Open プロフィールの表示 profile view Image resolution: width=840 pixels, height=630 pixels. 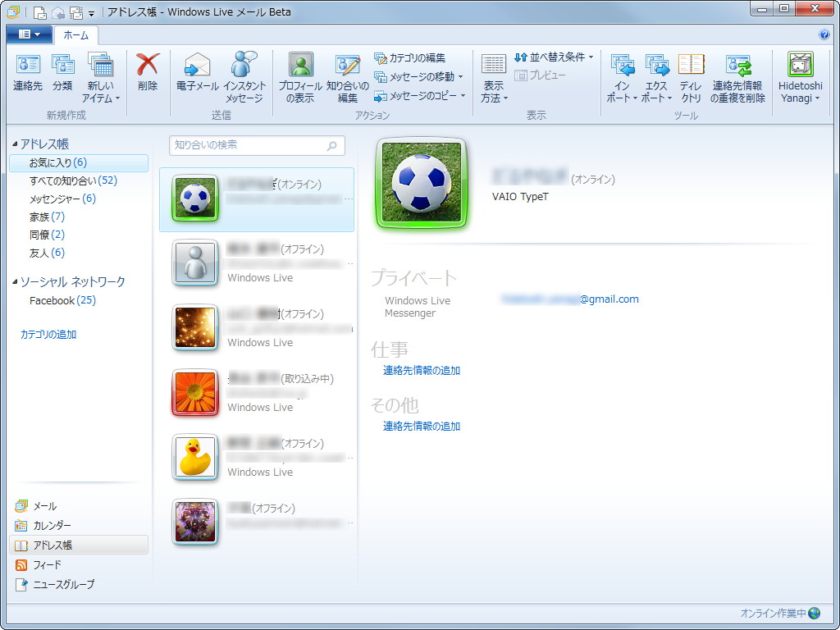tap(300, 78)
